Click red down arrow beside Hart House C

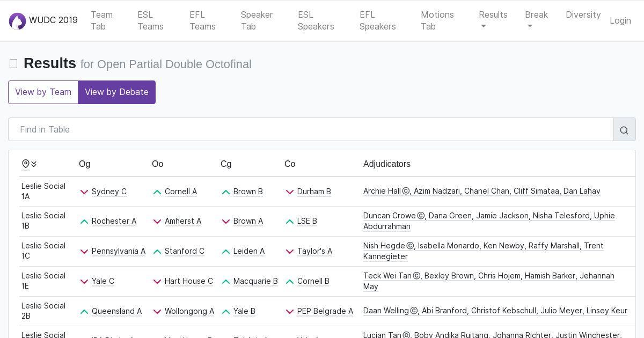[x=157, y=282]
